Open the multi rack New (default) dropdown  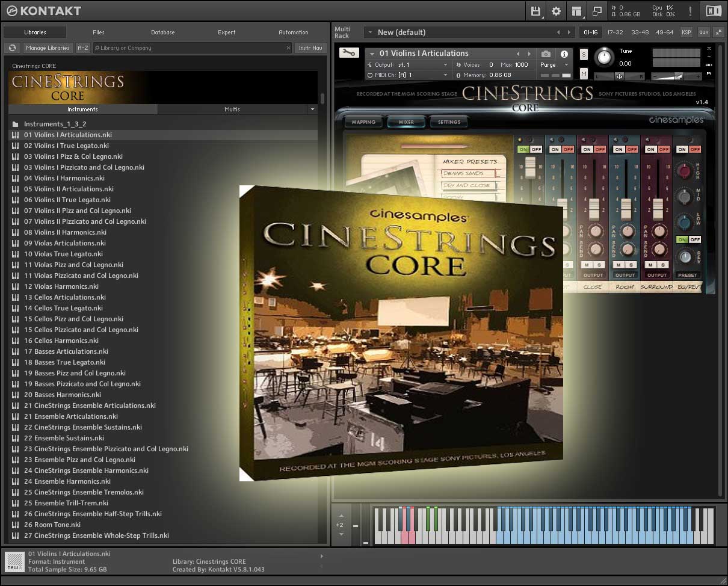pos(369,32)
